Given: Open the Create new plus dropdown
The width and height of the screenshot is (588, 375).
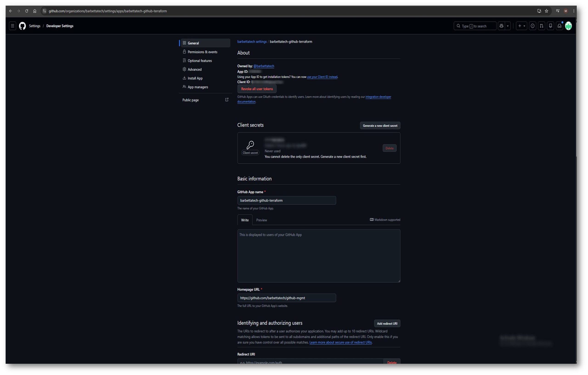Looking at the screenshot, I should click(521, 26).
